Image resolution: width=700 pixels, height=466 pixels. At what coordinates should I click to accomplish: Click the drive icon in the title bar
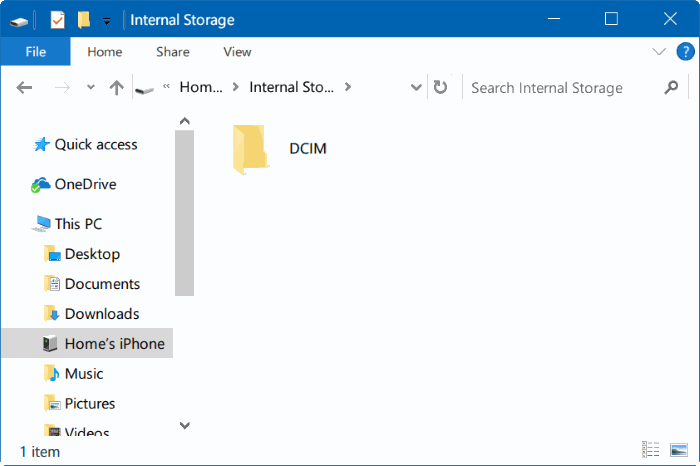point(19,21)
